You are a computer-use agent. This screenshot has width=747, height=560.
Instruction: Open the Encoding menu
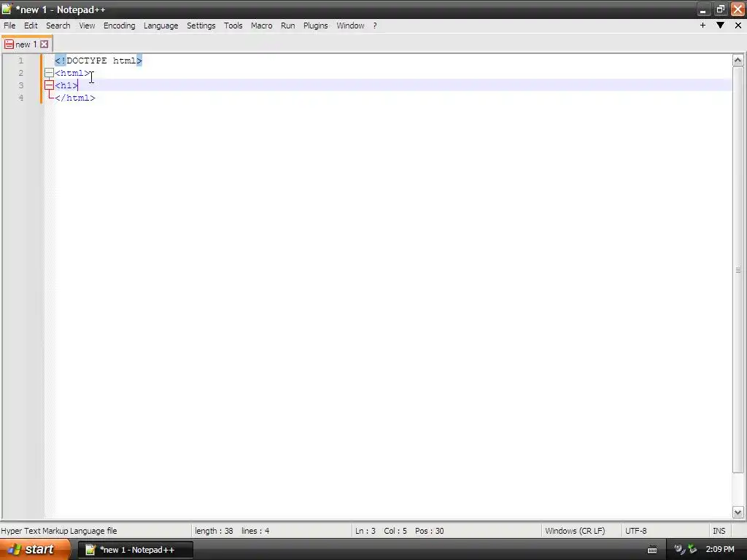pyautogui.click(x=119, y=26)
